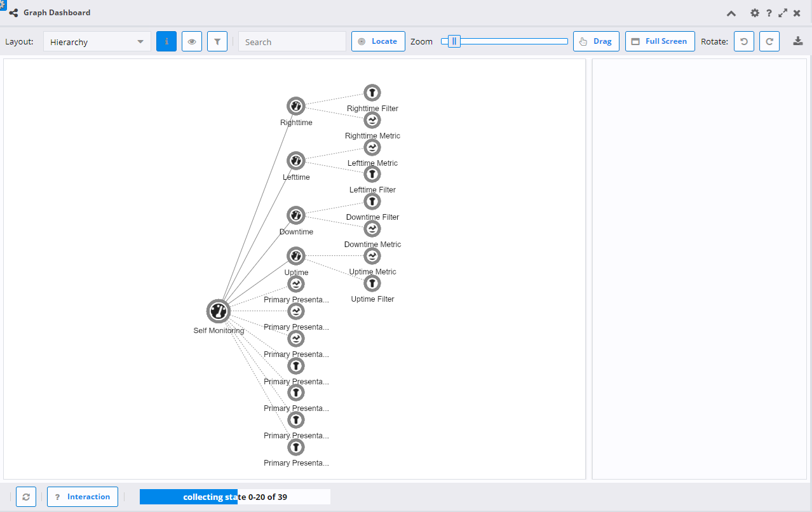Collapse the dashboard with the chevron
812x512 pixels.
[x=731, y=13]
